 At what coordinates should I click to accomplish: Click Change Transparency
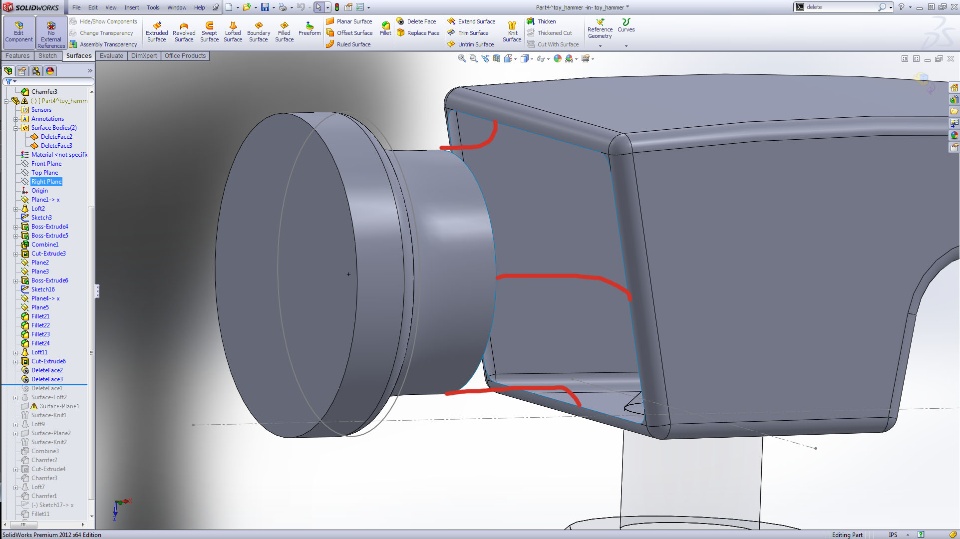coord(101,32)
